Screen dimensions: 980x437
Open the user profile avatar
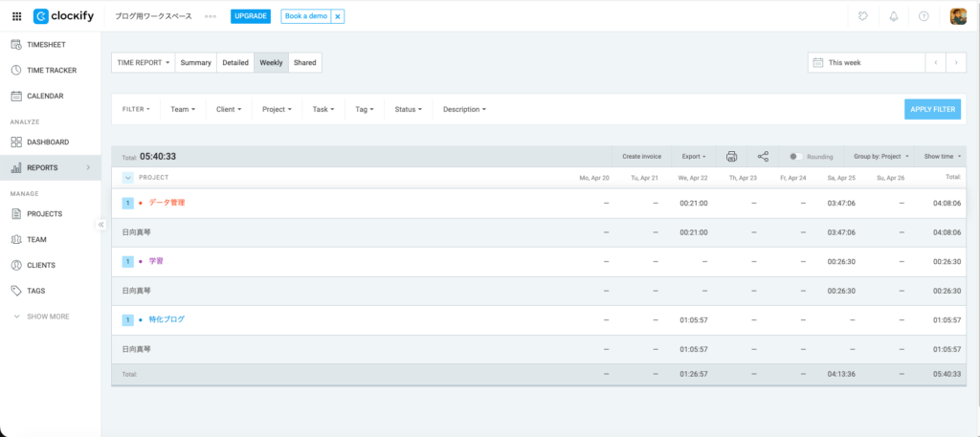(957, 16)
